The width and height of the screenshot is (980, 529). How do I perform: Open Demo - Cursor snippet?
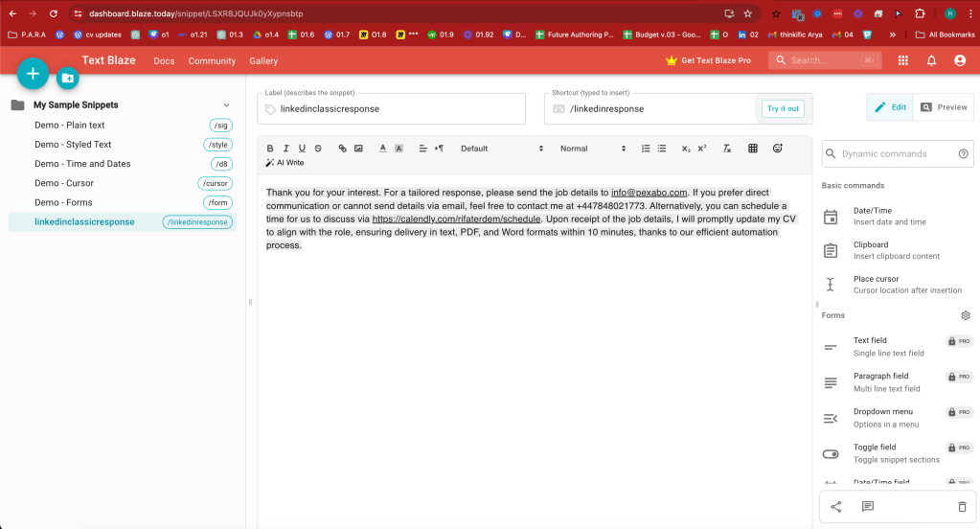point(123,183)
